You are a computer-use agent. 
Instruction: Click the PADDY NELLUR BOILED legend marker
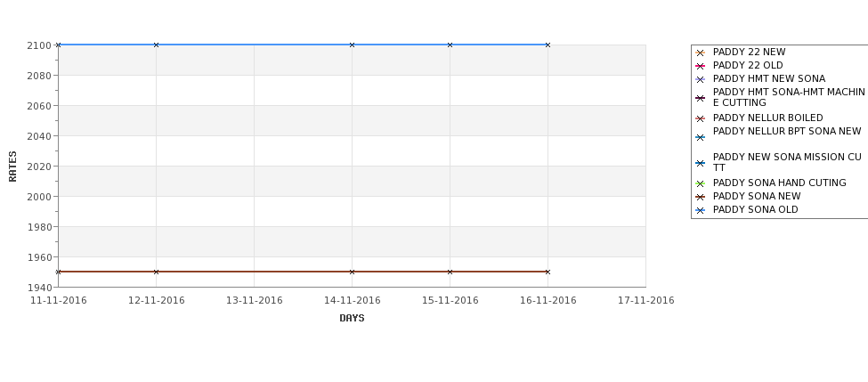[700, 118]
